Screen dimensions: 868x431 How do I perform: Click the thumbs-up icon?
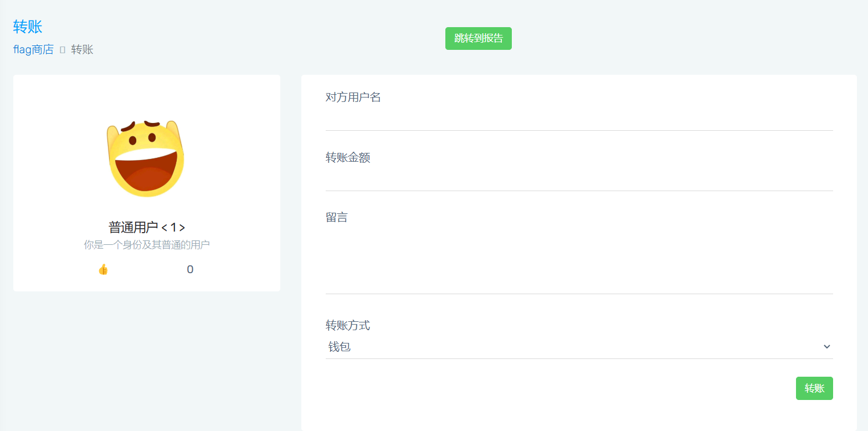(103, 270)
